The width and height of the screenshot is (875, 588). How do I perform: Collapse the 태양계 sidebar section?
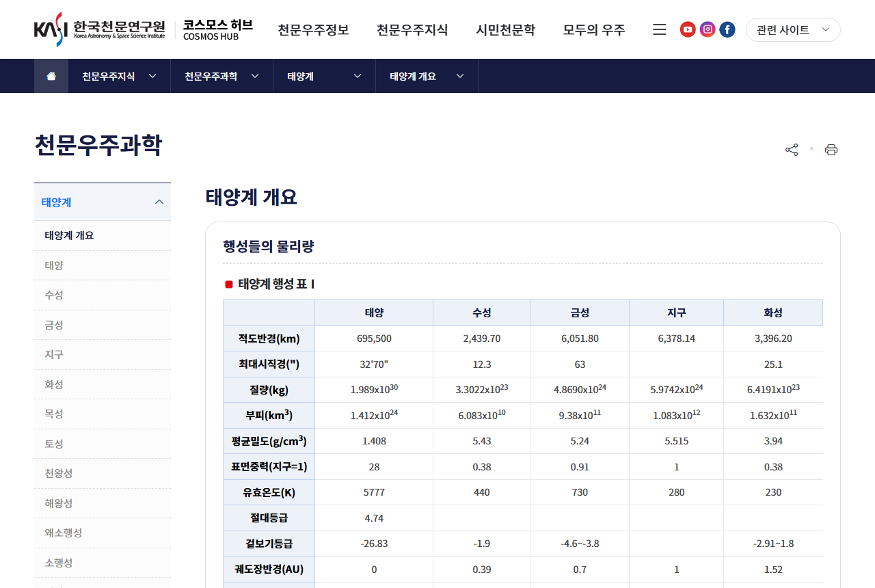point(103,202)
